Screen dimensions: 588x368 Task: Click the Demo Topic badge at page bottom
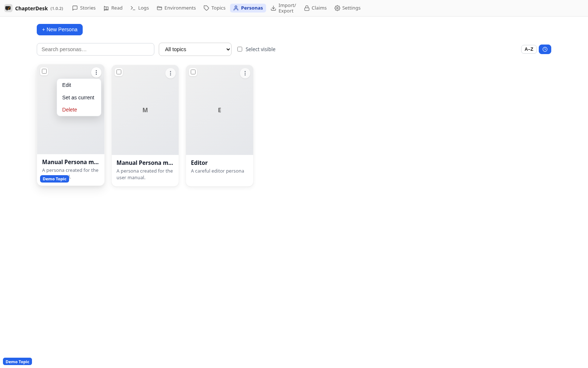(x=17, y=362)
